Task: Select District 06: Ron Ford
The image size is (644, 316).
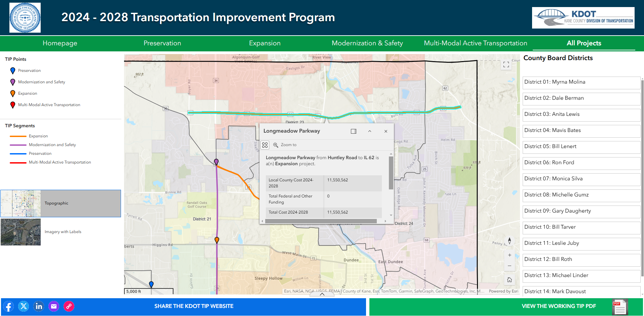Action: pos(581,163)
